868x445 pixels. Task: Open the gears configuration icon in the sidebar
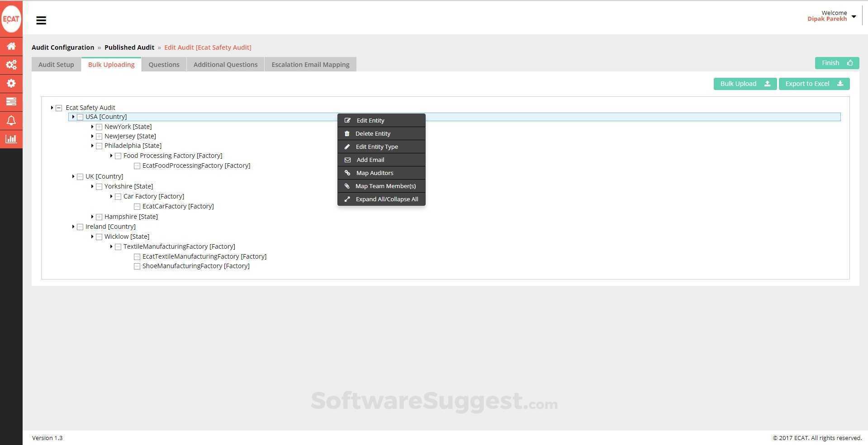(x=11, y=65)
